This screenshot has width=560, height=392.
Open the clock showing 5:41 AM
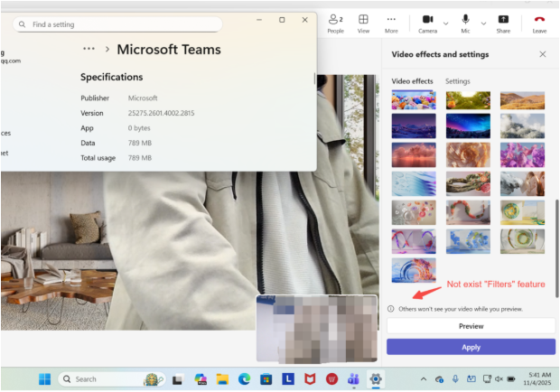point(537,378)
